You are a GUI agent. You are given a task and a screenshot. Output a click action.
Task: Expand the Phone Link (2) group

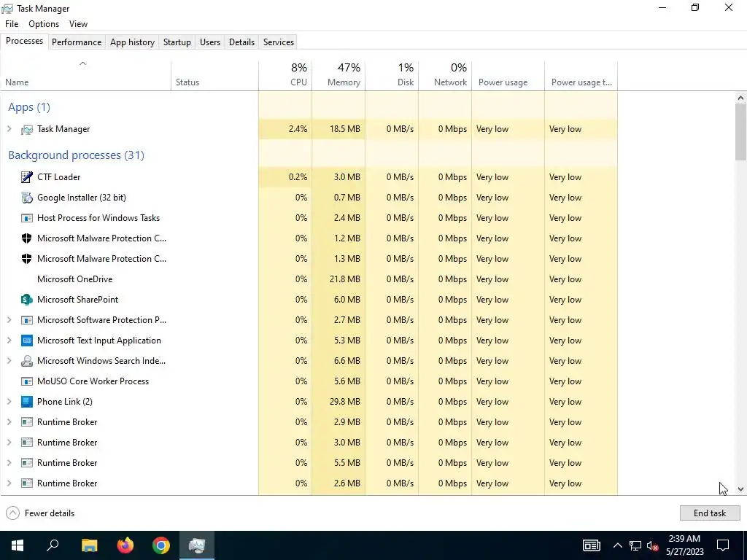[x=9, y=402]
